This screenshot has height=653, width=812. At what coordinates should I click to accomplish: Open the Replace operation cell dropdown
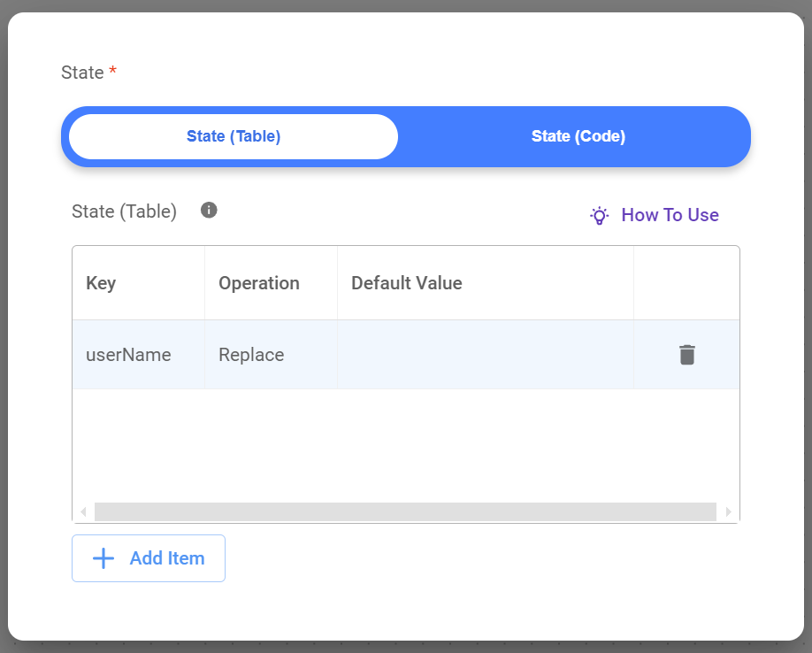(252, 355)
